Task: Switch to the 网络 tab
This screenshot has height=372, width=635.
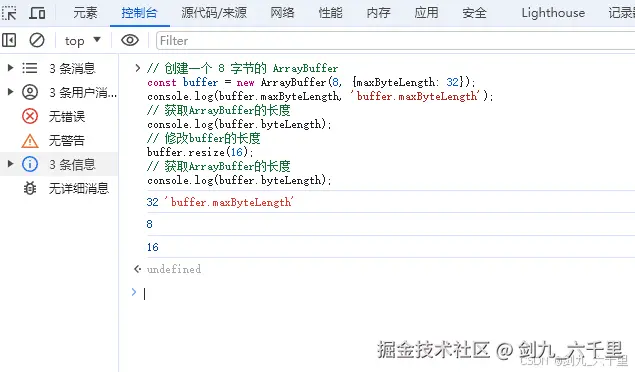Action: point(282,13)
